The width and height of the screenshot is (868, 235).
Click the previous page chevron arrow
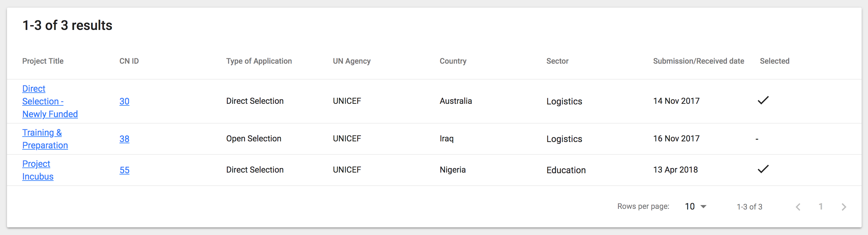coord(797,207)
